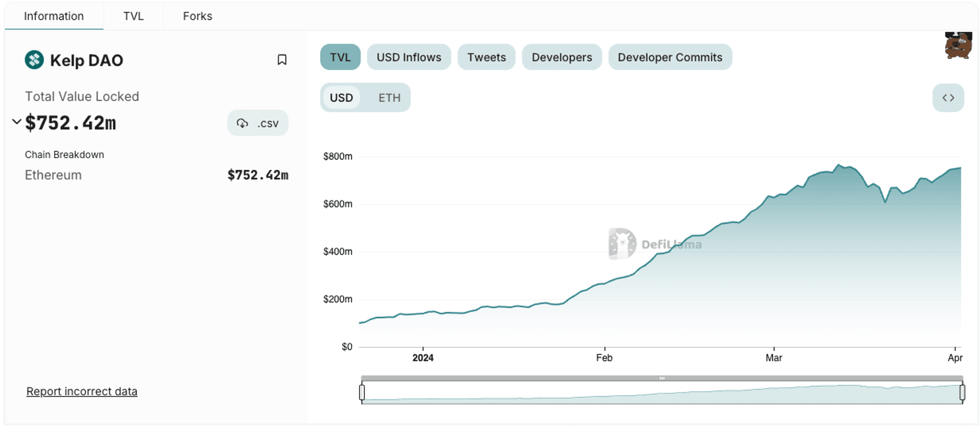Screen dimensions: 980x426
Task: Click the top bar of range selector
Action: point(662,378)
